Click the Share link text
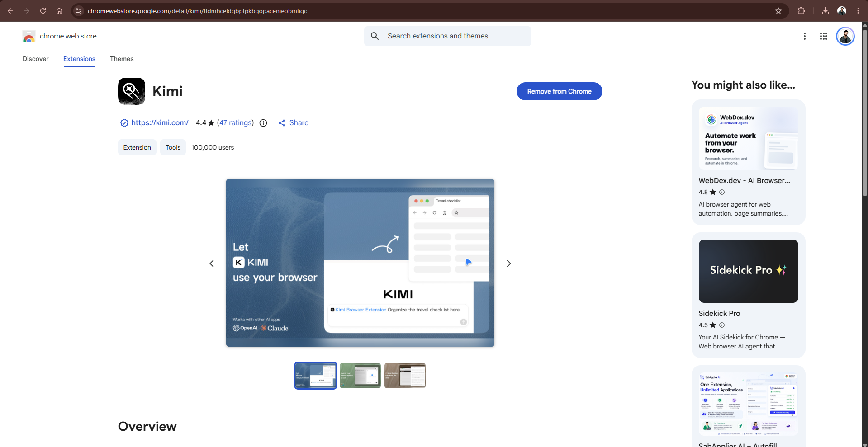 299,123
